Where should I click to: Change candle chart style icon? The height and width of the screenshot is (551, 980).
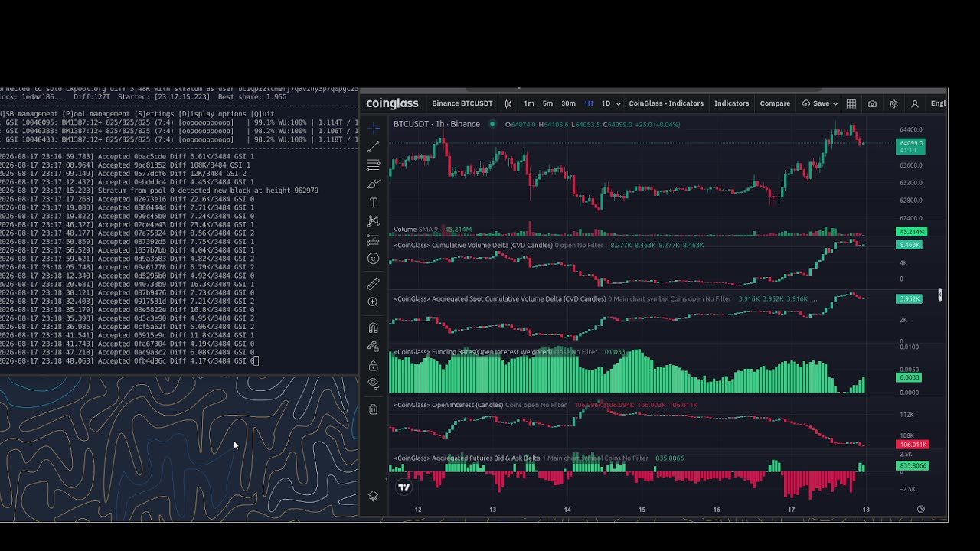pyautogui.click(x=508, y=103)
